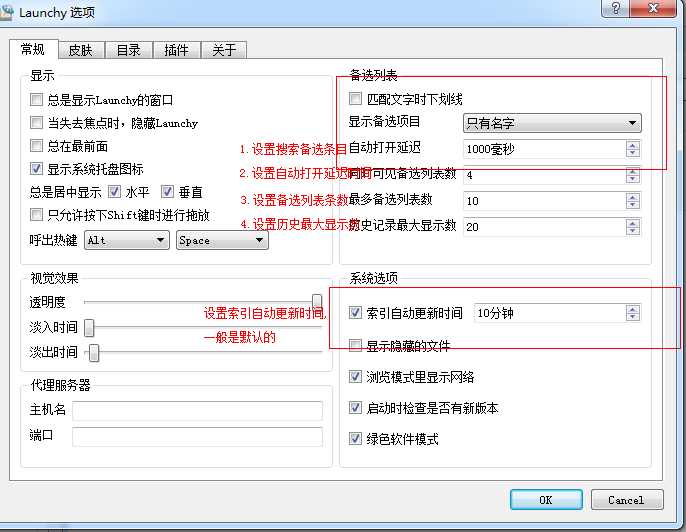The height and width of the screenshot is (532, 686).
Task: Click the 淡出时间 slider handle
Action: [94, 353]
